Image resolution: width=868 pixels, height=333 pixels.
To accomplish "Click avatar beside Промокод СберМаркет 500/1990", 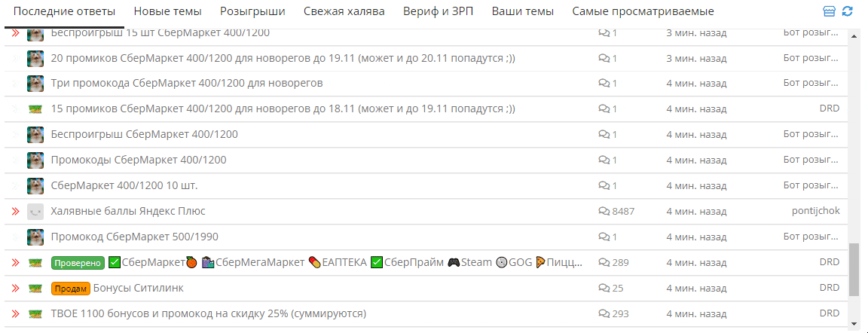I will [35, 237].
